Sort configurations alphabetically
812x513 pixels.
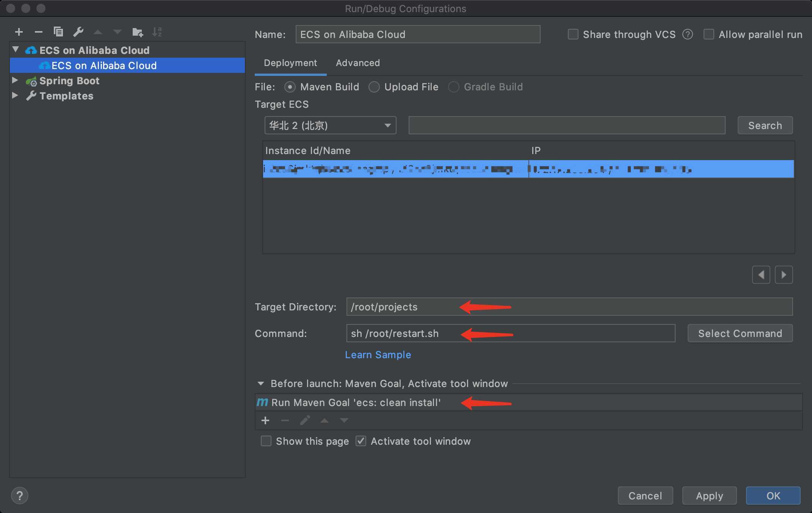157,32
